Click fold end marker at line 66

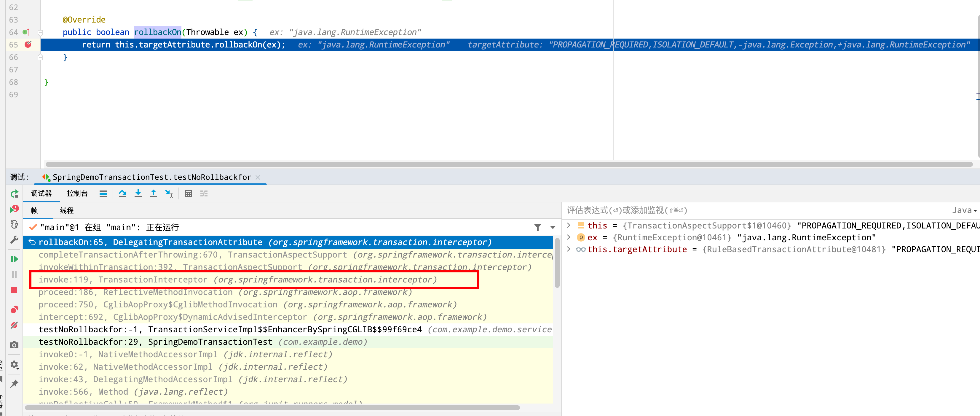(40, 57)
